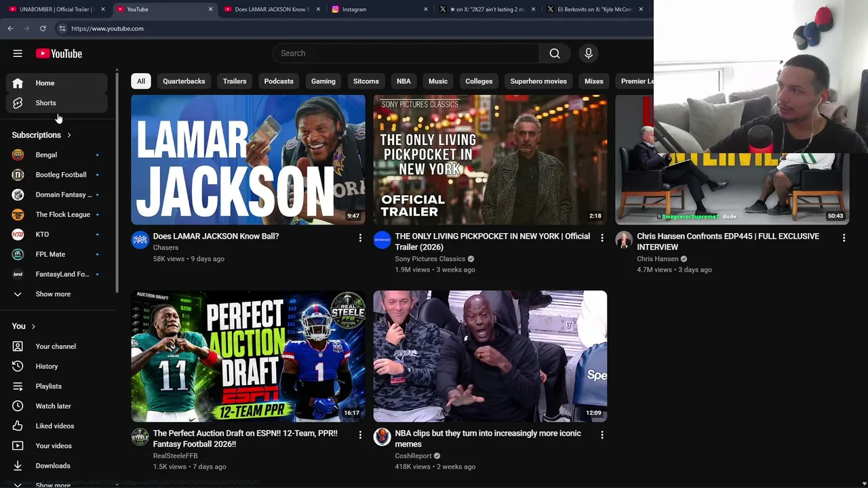Open KTO subscription in sidebar
Viewport: 868px width, 488px height.
57,235
